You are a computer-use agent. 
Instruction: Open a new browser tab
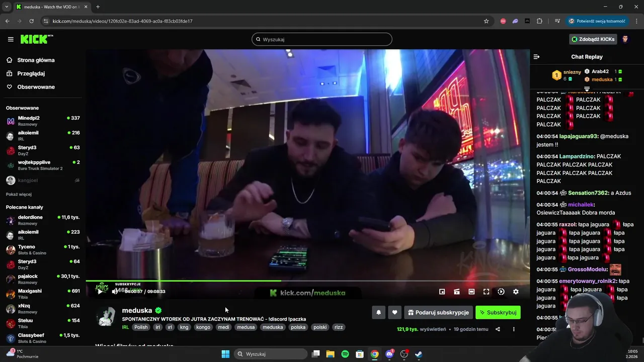(x=98, y=7)
